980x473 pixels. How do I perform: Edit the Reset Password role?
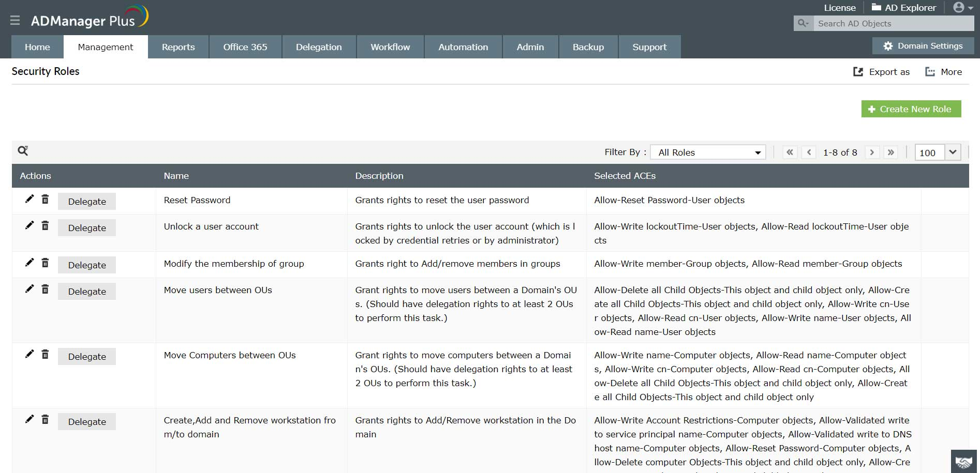tap(29, 199)
